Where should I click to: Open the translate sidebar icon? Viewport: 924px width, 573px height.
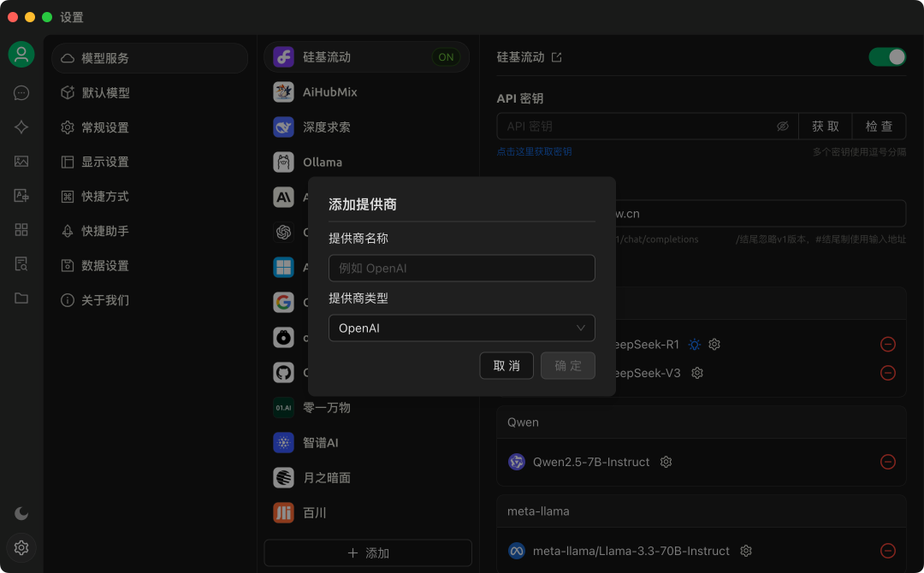pyautogui.click(x=21, y=196)
